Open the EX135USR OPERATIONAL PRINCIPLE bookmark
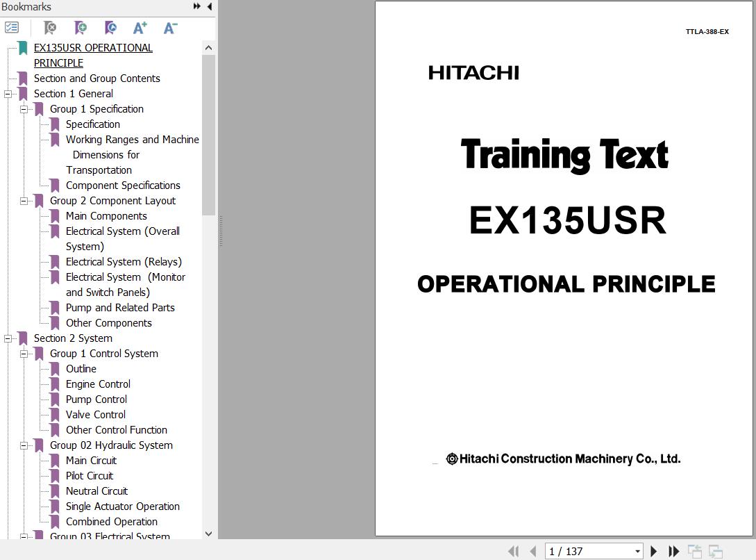This screenshot has height=560, width=756. [x=93, y=56]
